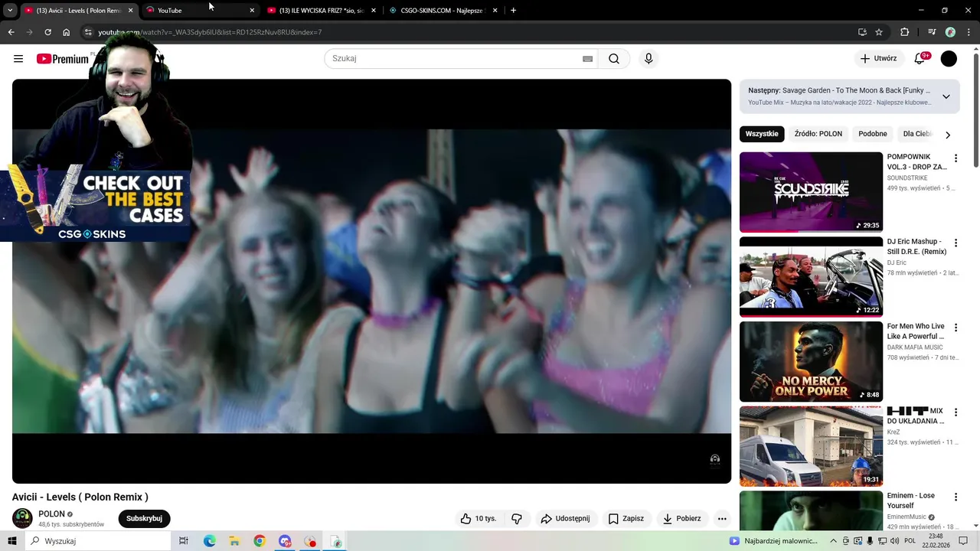Image resolution: width=980 pixels, height=551 pixels.
Task: Click the Udostępnij share button
Action: pos(566,519)
